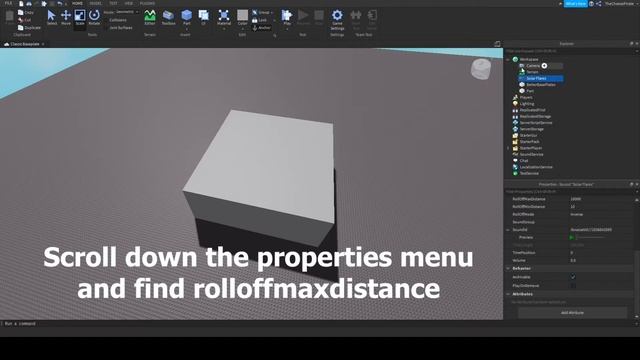Image resolution: width=640 pixels, height=360 pixels.
Task: Click the Add Attribute button
Action: [572, 313]
